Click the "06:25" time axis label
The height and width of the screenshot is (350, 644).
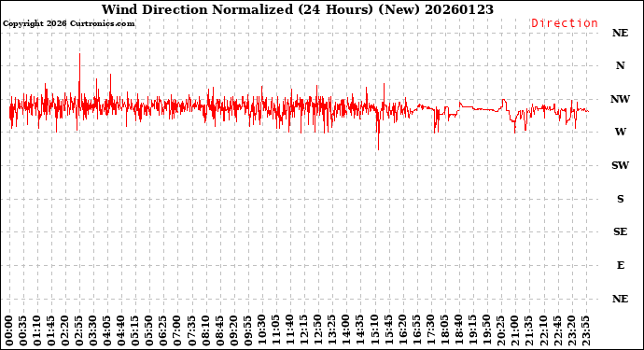click(x=163, y=331)
